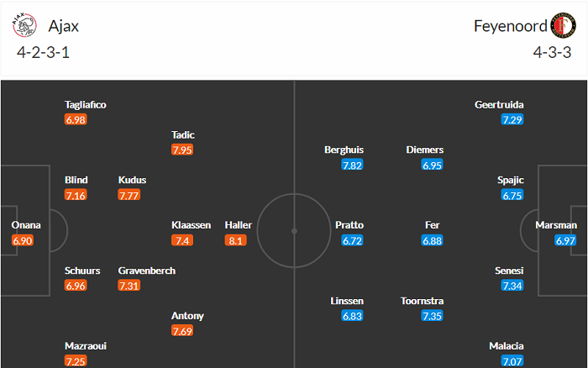Click Malacia's 7.07 rating badge
588x368 pixels.
(x=512, y=361)
